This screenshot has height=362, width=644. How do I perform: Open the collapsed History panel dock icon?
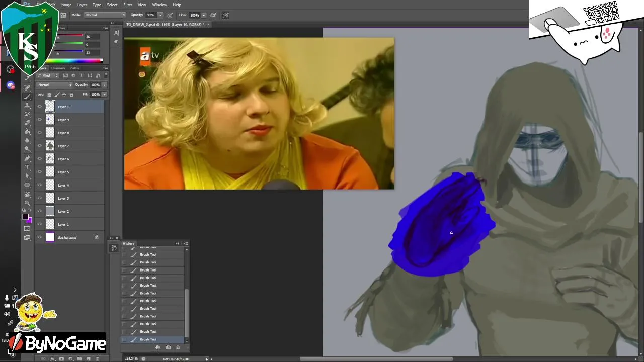pyautogui.click(x=114, y=248)
